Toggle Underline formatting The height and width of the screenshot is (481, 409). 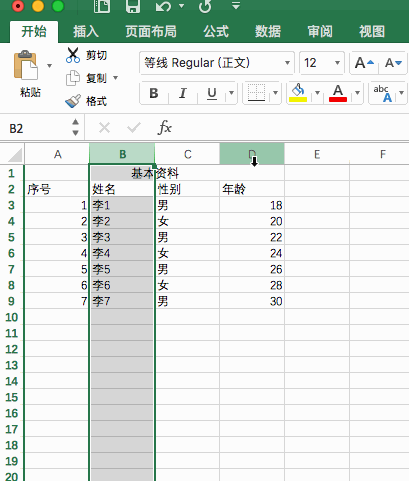[x=212, y=93]
